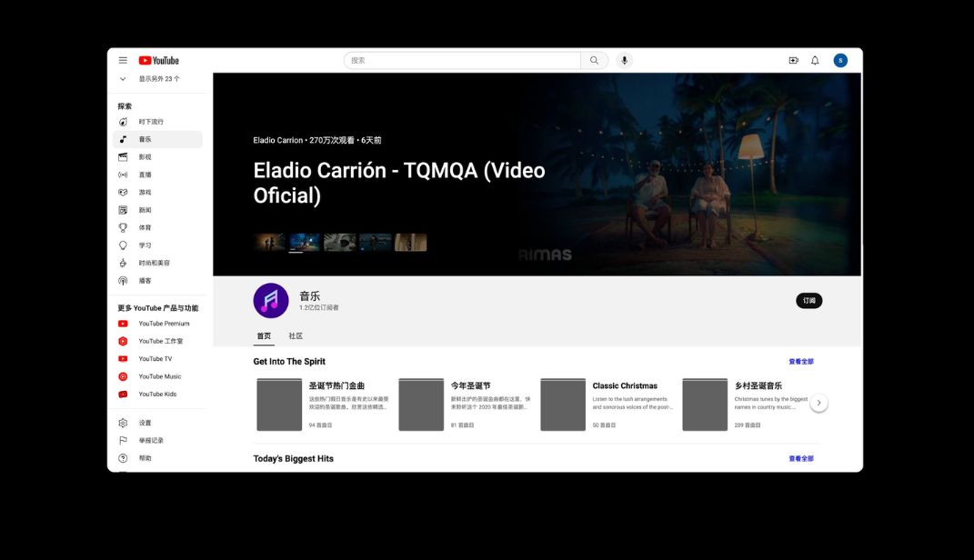Click the 'Today's Biggest Hits' heading
Image resolution: width=974 pixels, height=560 pixels.
[x=293, y=459]
